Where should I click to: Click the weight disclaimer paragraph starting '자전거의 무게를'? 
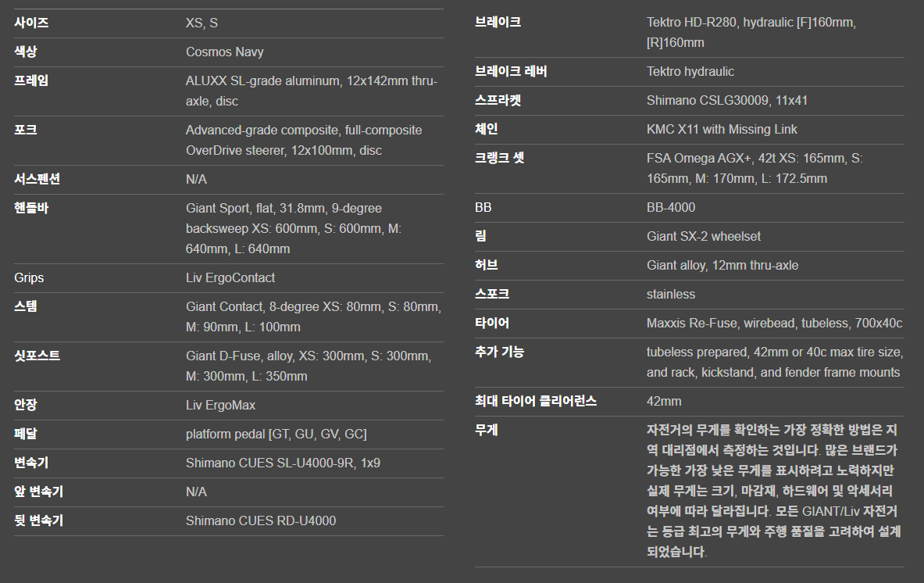click(x=774, y=491)
